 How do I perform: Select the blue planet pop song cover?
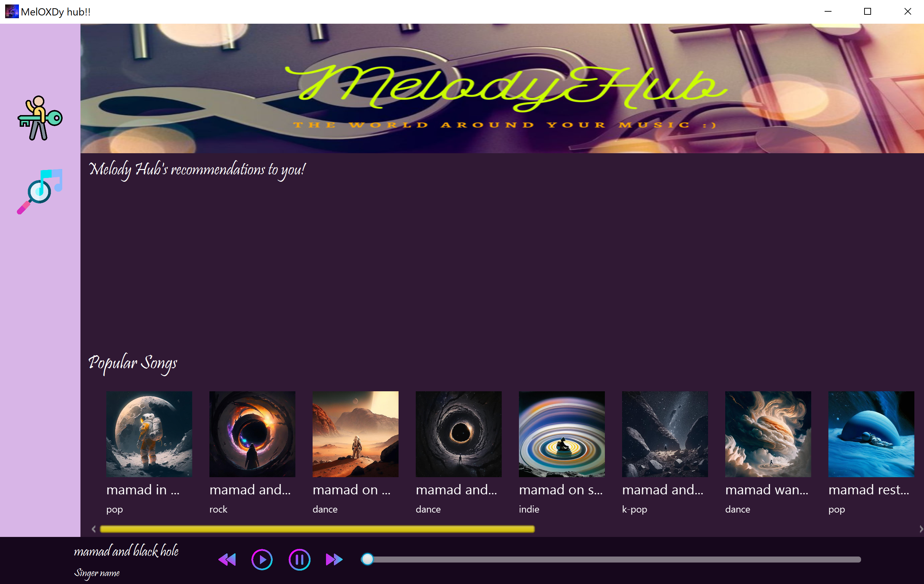pyautogui.click(x=871, y=434)
